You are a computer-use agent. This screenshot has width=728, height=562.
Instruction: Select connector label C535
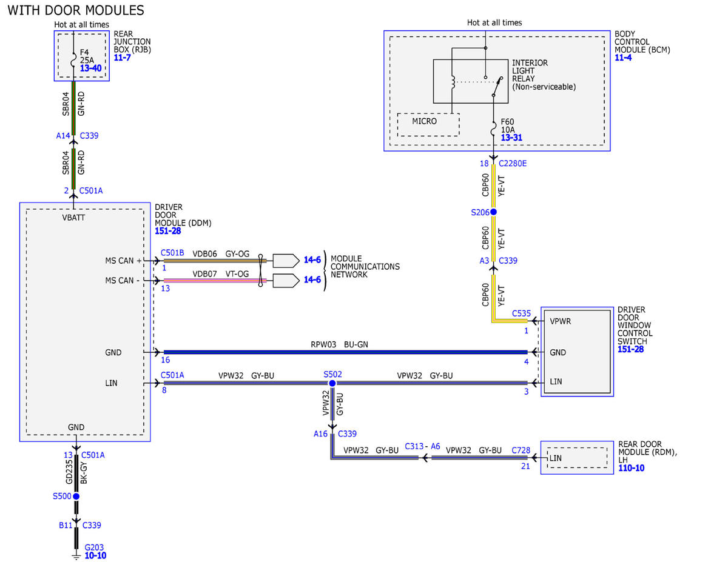click(521, 313)
